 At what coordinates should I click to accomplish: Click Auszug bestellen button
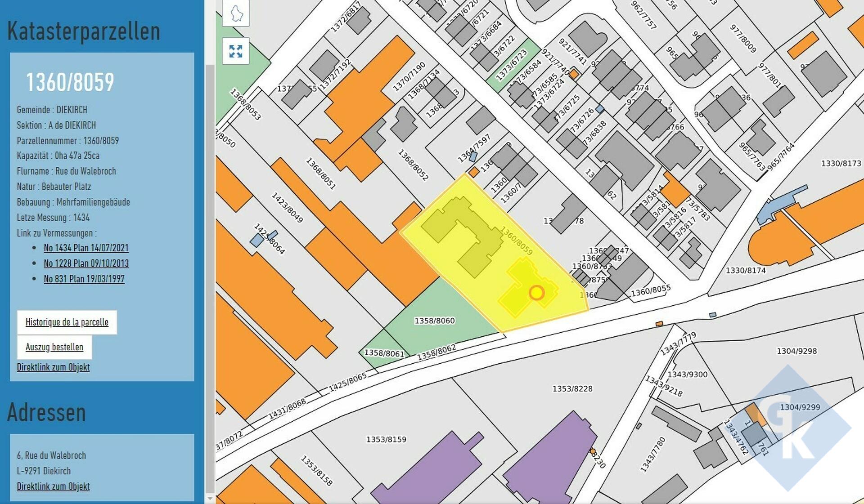tap(54, 347)
